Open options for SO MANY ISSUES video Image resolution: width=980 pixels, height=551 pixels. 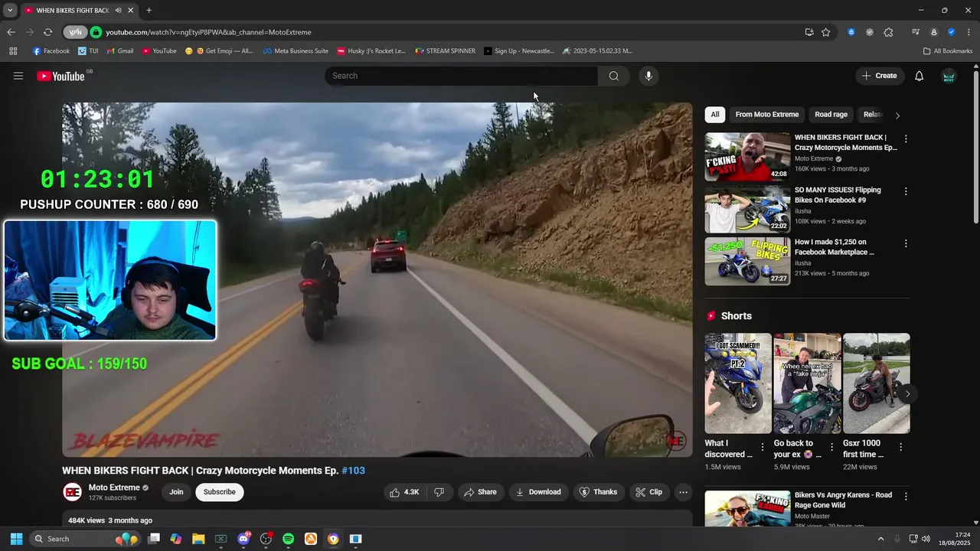[x=906, y=191]
